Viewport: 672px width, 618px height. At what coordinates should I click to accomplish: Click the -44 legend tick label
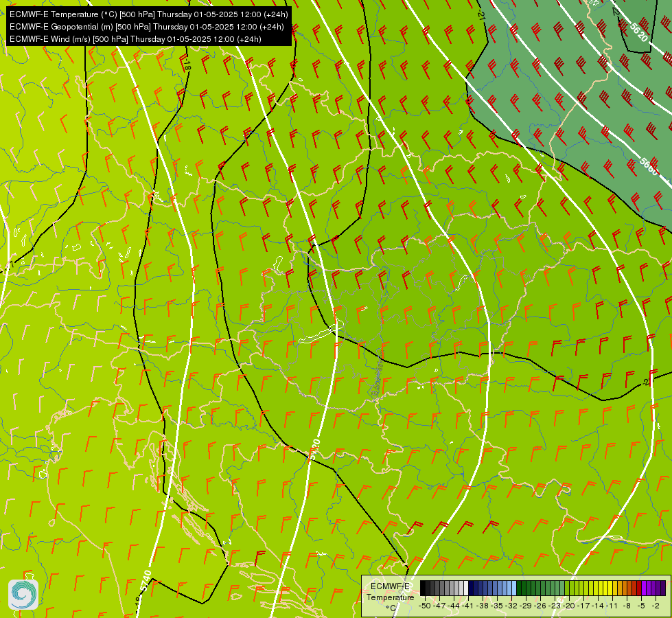[x=454, y=606]
